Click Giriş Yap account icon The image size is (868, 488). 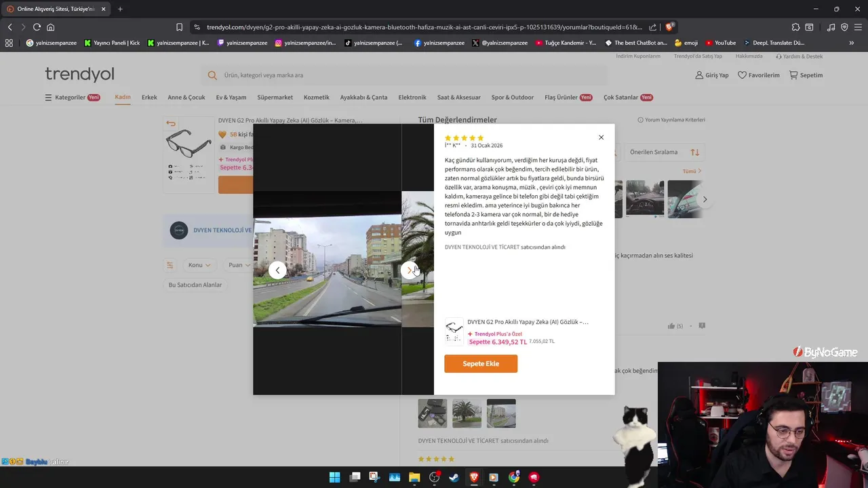pyautogui.click(x=711, y=75)
